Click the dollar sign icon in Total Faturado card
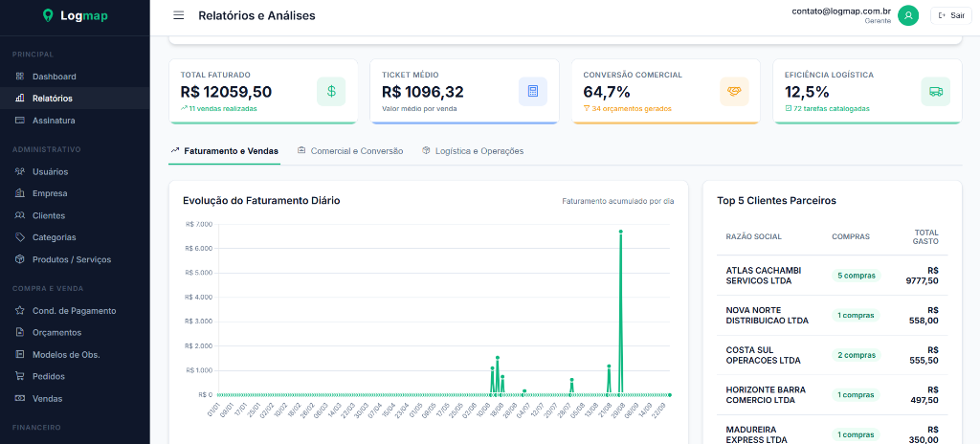The image size is (980, 444). pyautogui.click(x=331, y=91)
